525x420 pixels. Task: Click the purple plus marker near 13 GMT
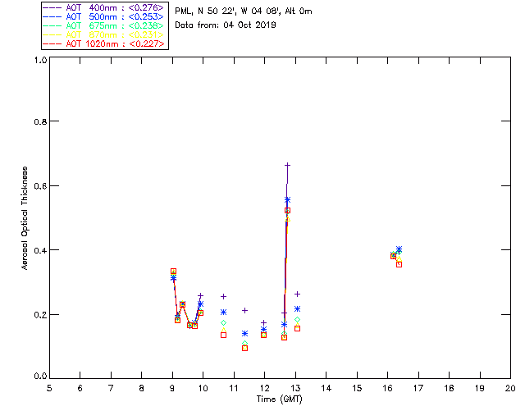pos(297,294)
